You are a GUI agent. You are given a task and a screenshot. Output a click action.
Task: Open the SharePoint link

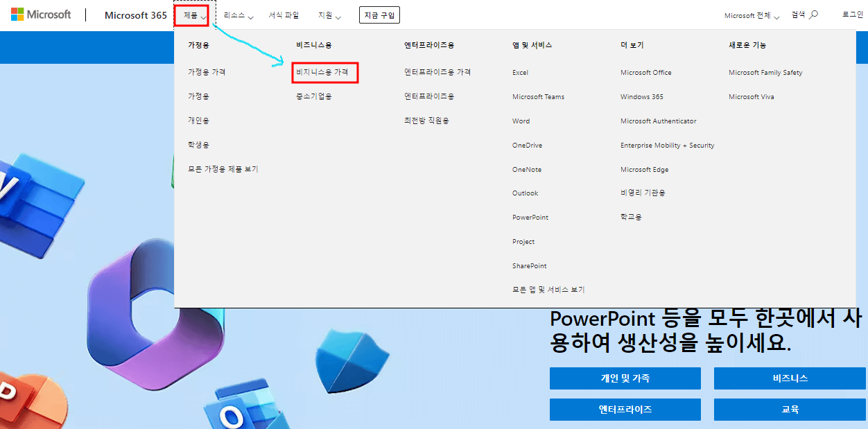[x=530, y=266]
